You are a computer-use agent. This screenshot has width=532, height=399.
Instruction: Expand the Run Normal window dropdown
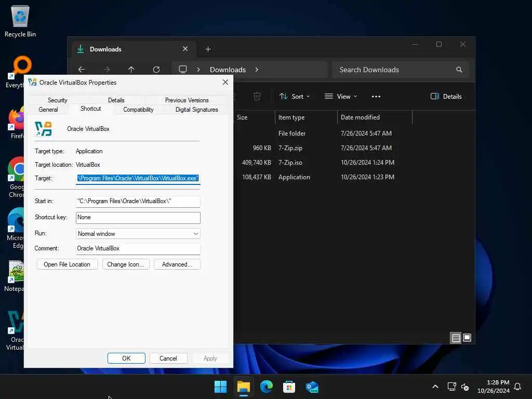138,234
